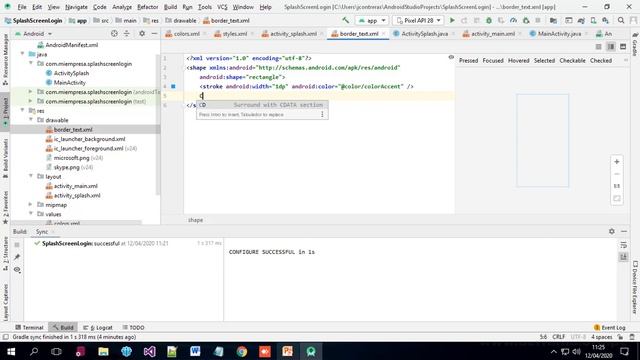Screen dimensions: 640x360
Task: Toggle the eye view icon in Build panel
Action: (x=17, y=269)
